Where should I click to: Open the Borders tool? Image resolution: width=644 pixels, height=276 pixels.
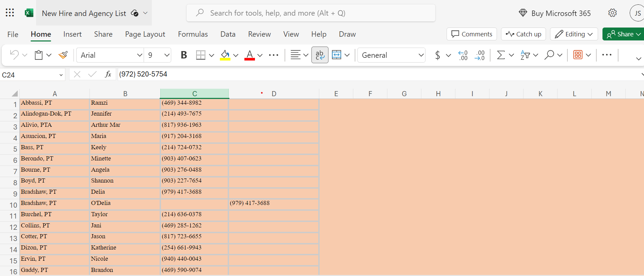201,55
